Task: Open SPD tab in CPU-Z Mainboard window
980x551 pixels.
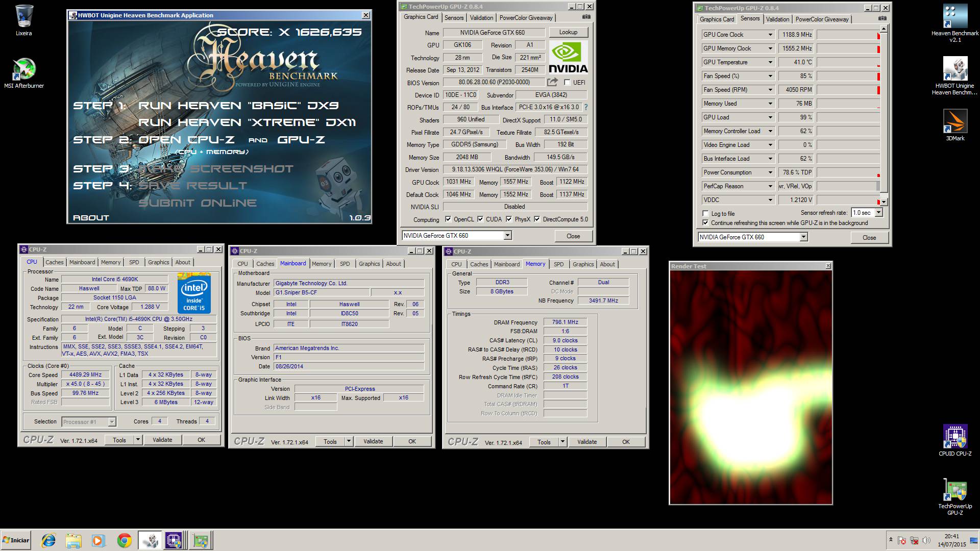Action: click(x=345, y=264)
